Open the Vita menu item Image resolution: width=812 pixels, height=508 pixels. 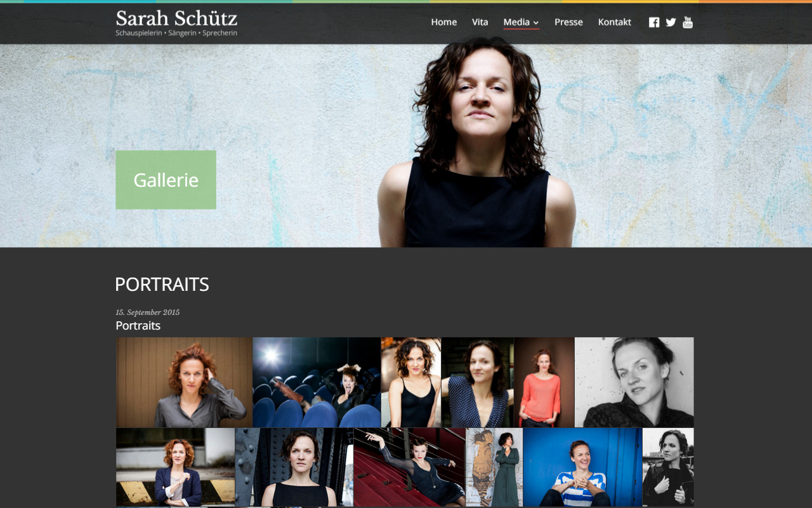tap(480, 22)
